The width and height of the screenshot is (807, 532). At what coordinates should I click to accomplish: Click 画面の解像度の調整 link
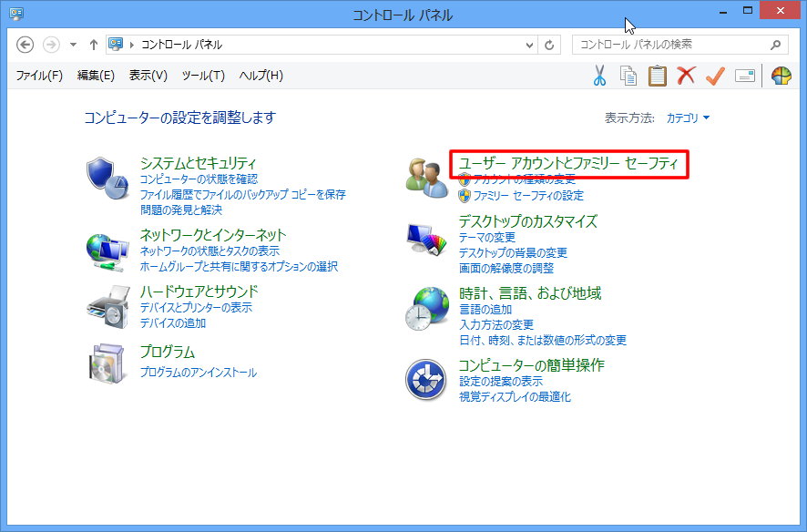tap(506, 268)
